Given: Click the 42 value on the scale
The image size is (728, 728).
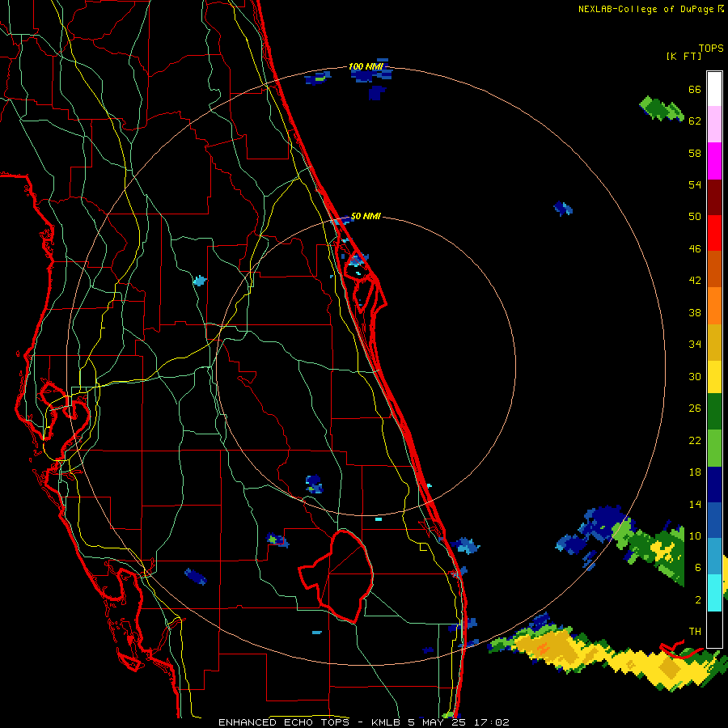Looking at the screenshot, I should click(695, 280).
